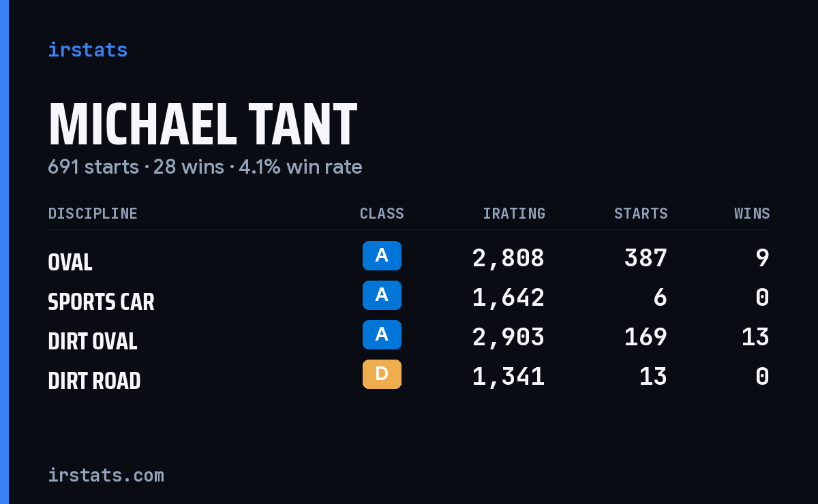
Task: Select the Oval class A badge
Action: 382,255
